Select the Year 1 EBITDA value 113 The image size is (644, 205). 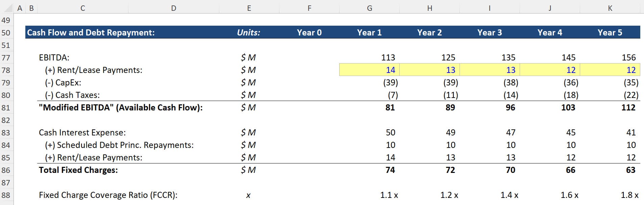(388, 58)
